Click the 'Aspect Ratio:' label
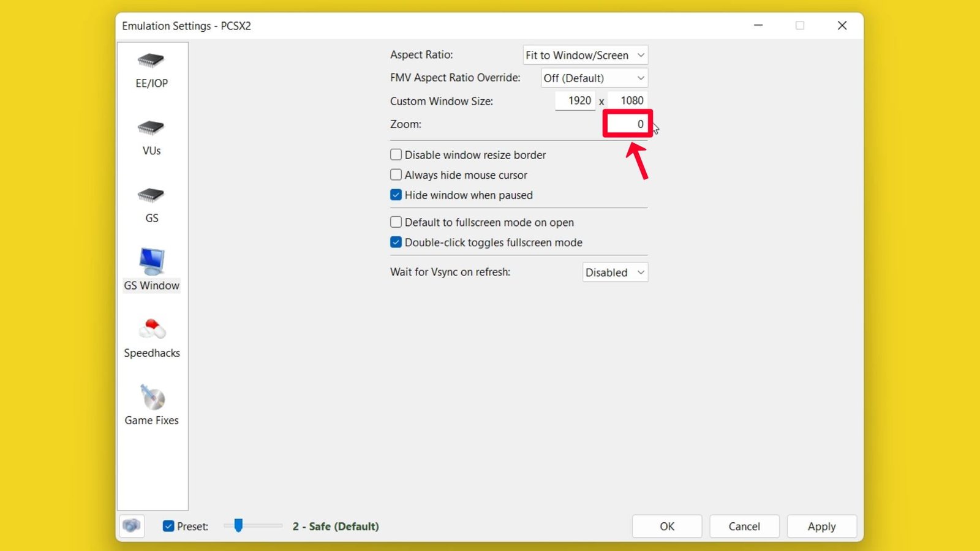This screenshot has width=980, height=551. click(421, 54)
